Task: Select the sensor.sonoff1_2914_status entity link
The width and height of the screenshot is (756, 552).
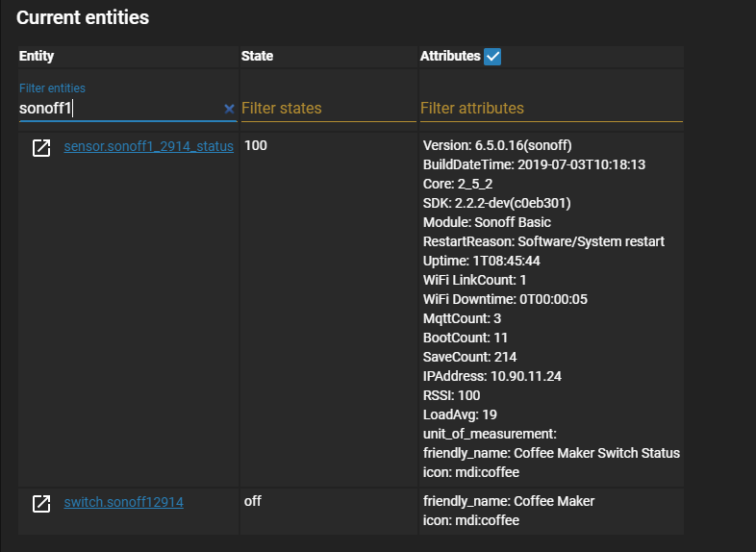Action: 148,146
